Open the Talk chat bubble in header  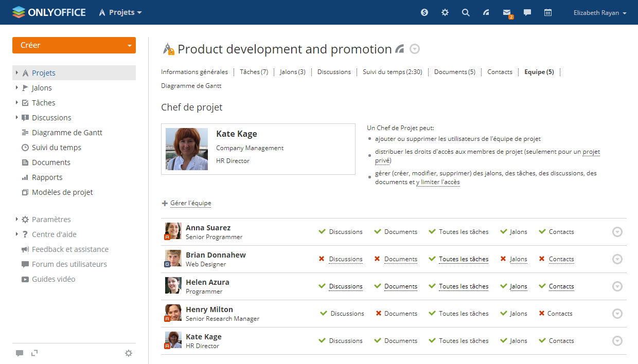click(x=527, y=12)
